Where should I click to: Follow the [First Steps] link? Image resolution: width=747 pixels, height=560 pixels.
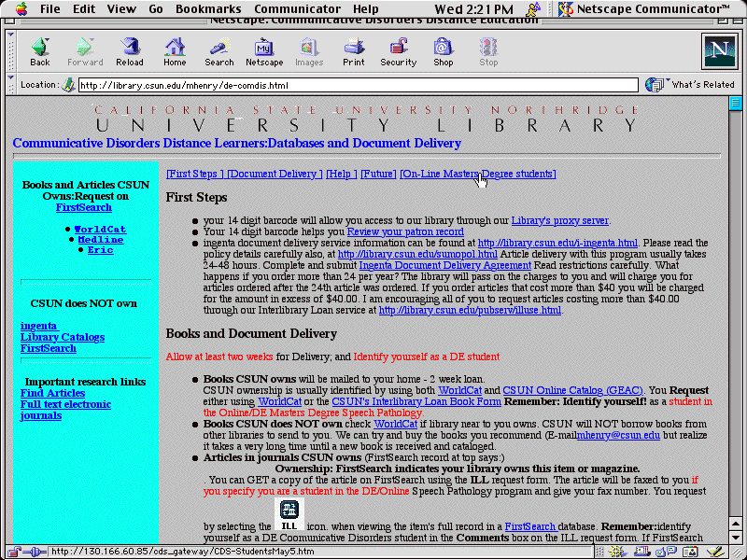(194, 174)
